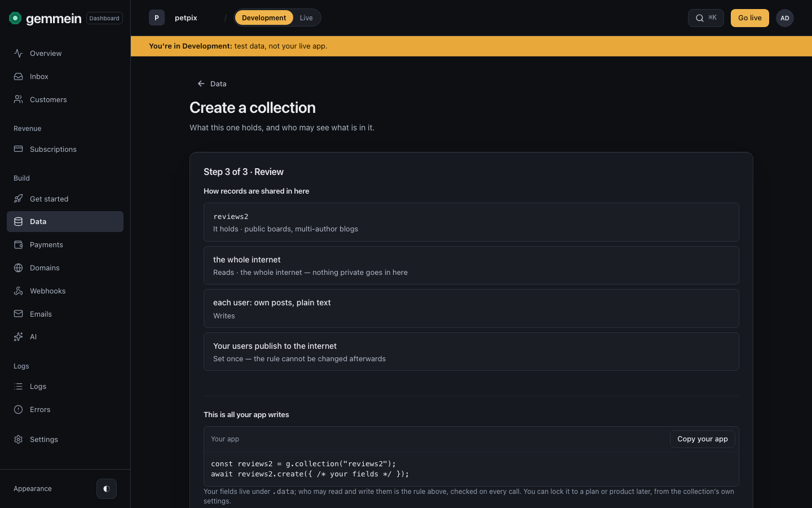
Task: Select the Development environment
Action: (264, 17)
